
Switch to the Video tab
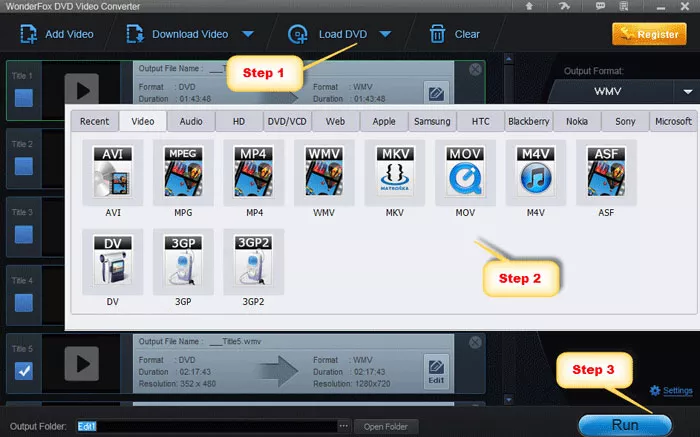(143, 121)
